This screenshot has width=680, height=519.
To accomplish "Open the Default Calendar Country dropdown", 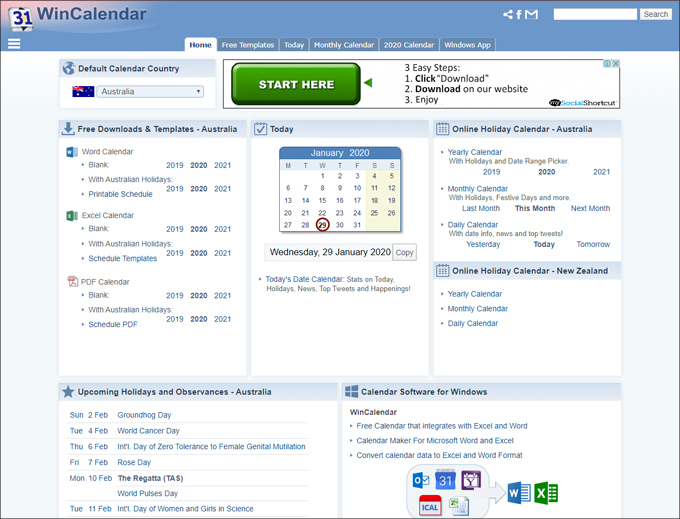I will coord(150,92).
